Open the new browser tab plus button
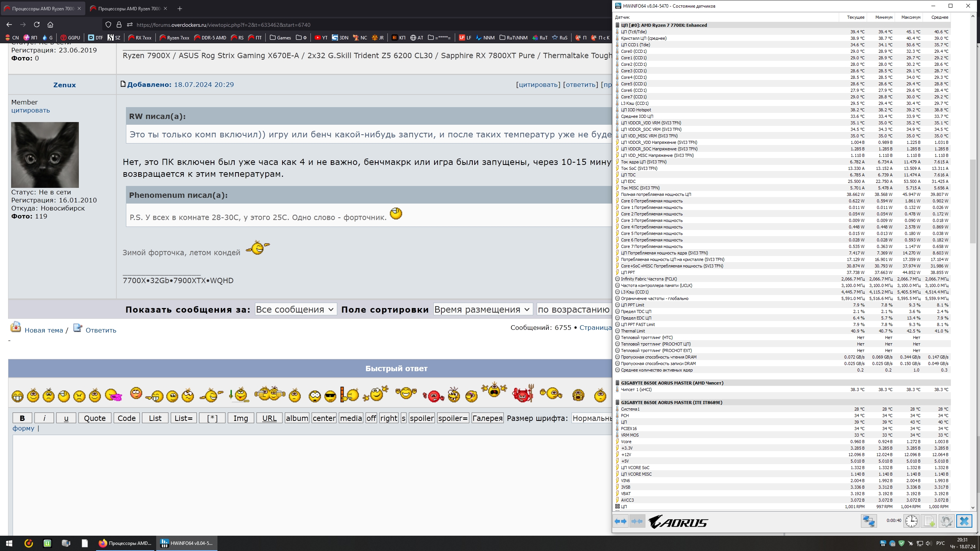The width and height of the screenshot is (980, 551). click(180, 8)
